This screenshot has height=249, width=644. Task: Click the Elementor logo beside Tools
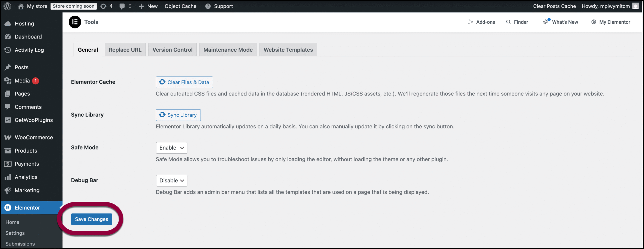click(75, 22)
